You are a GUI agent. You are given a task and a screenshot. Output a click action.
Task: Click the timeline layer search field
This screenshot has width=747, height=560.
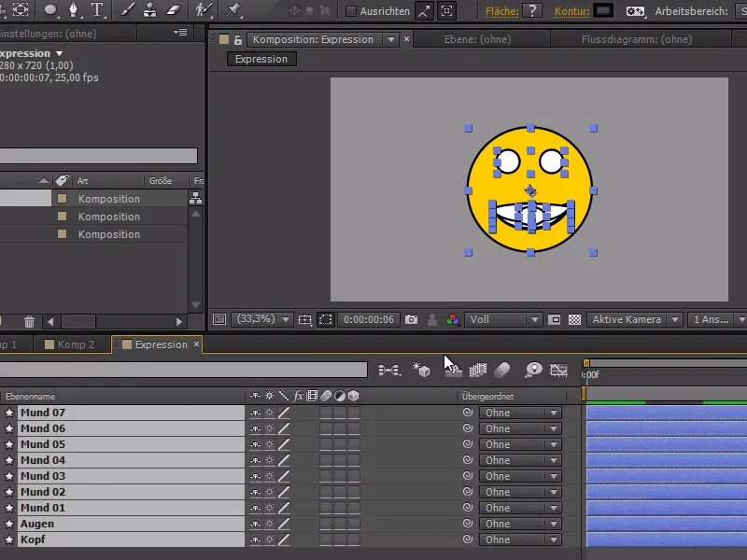click(x=183, y=370)
